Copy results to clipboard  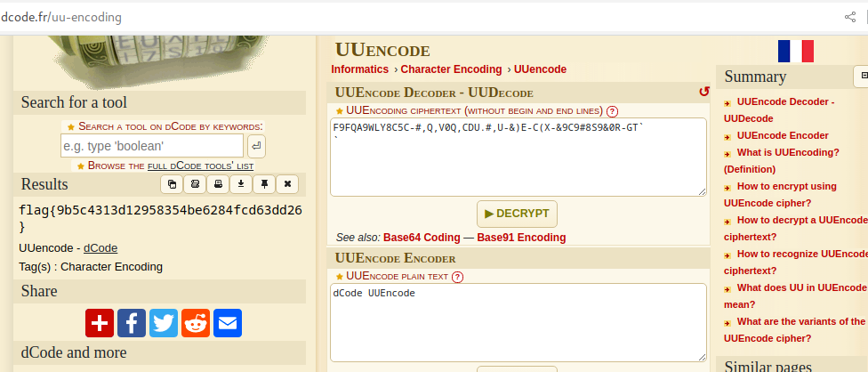[172, 184]
